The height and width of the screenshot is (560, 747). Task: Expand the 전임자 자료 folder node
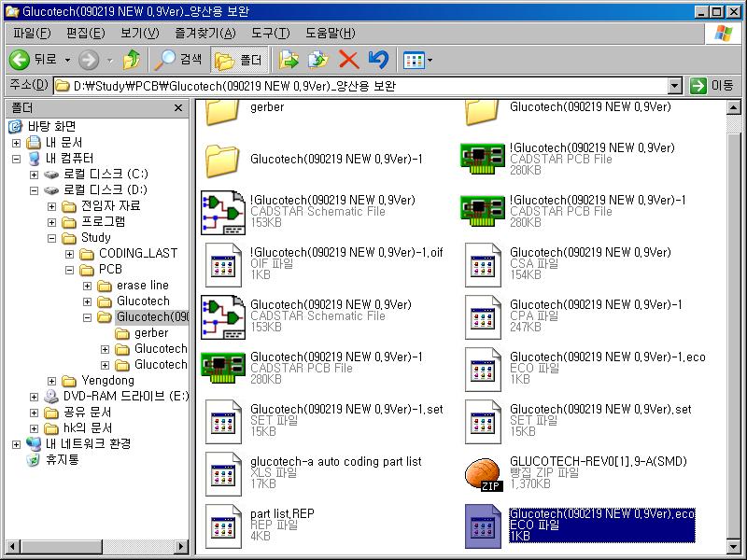click(x=52, y=206)
